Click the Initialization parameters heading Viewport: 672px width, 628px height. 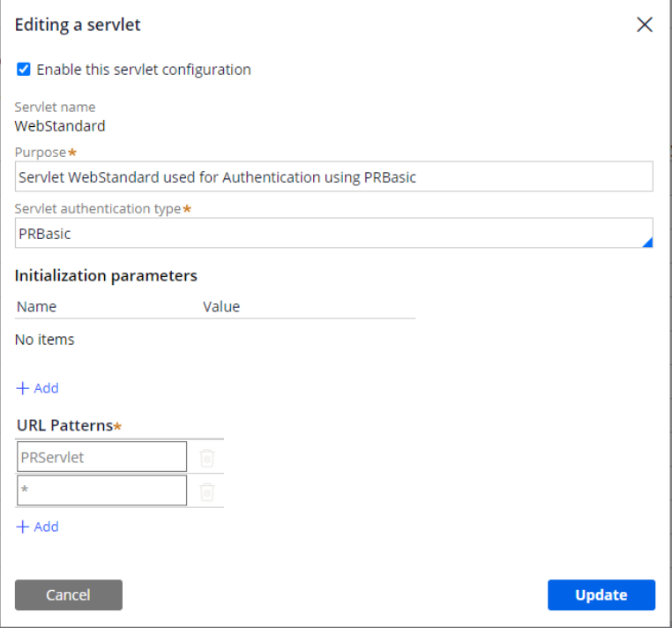pos(106,275)
